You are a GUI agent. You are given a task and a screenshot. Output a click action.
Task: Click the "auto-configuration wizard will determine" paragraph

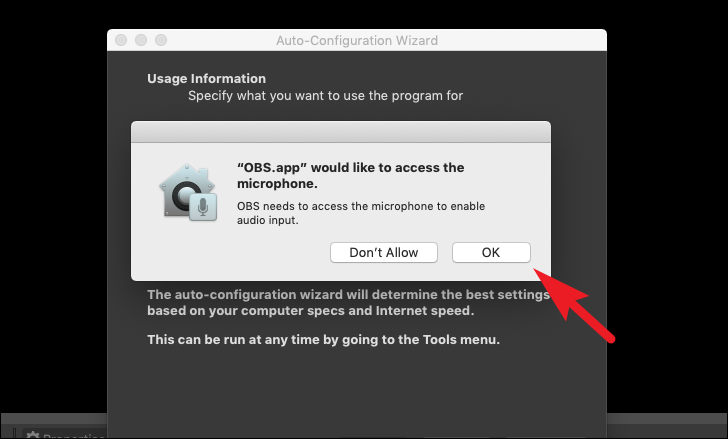(348, 303)
